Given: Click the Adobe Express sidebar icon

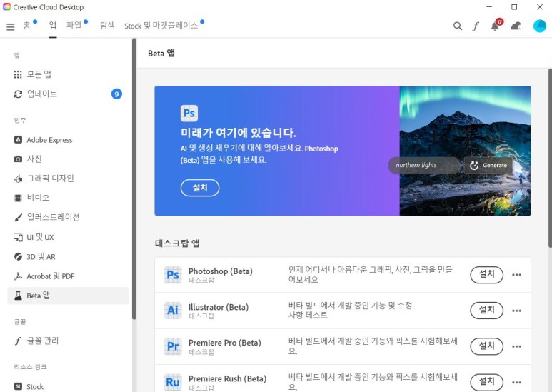Looking at the screenshot, I should (18, 140).
